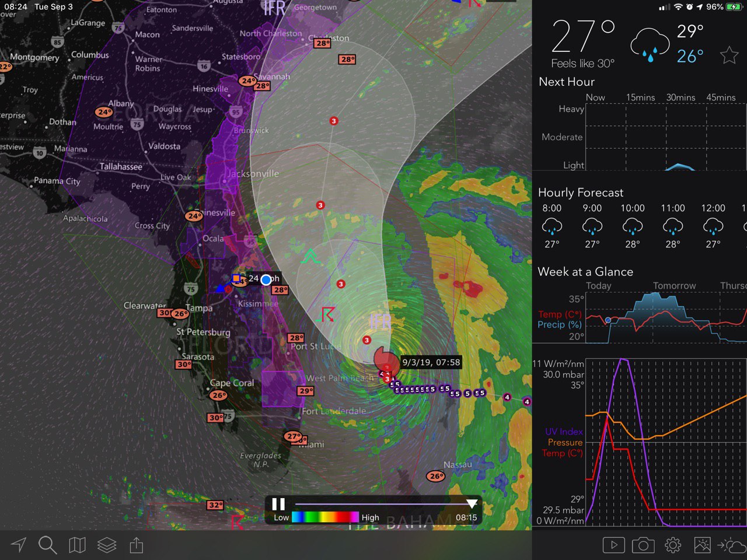Tap the camera icon
This screenshot has height=560, width=747.
tap(643, 545)
